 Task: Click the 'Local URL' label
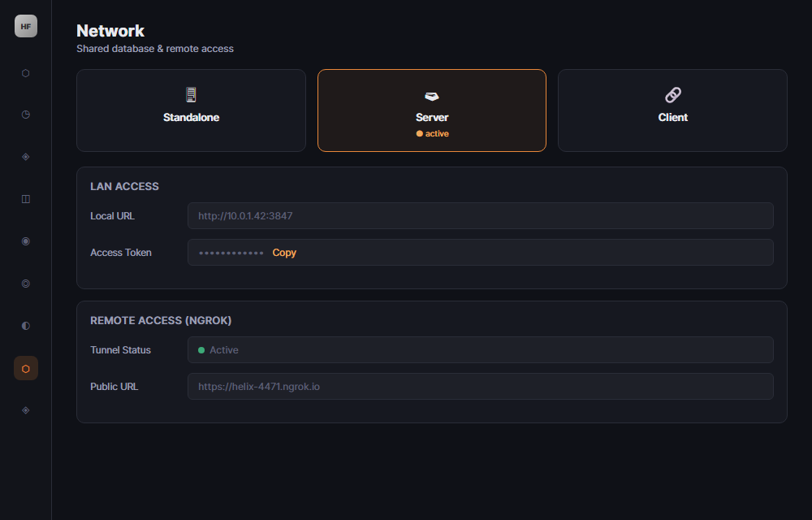[112, 216]
